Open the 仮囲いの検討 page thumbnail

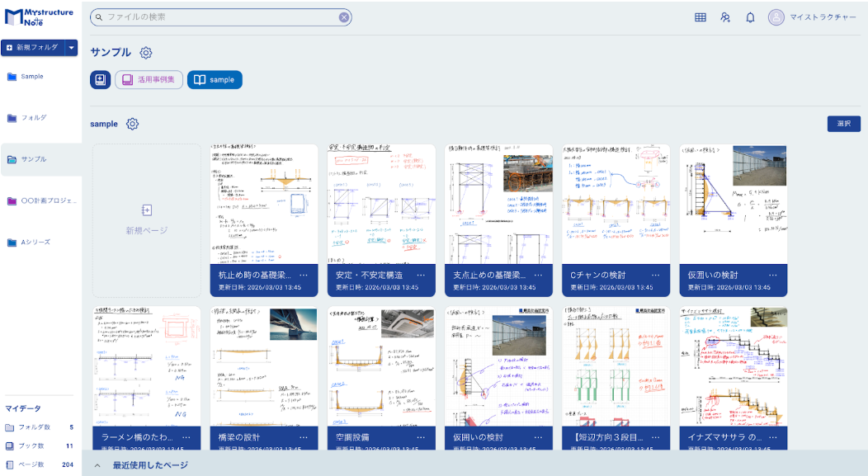click(733, 206)
